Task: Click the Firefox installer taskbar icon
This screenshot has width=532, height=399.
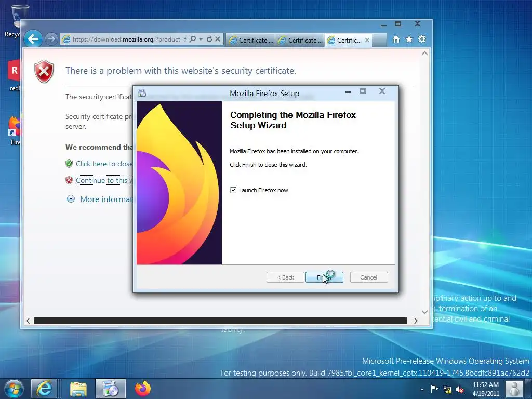Action: [110, 389]
